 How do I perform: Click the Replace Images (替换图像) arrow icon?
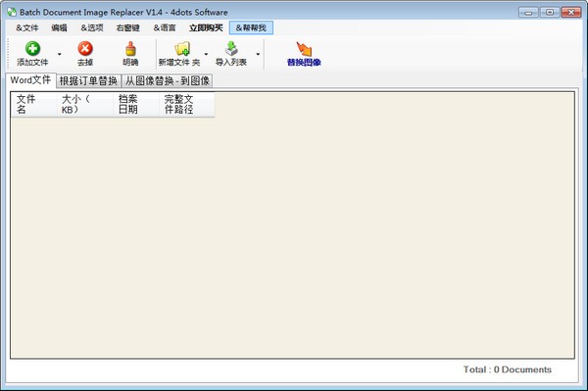(304, 49)
